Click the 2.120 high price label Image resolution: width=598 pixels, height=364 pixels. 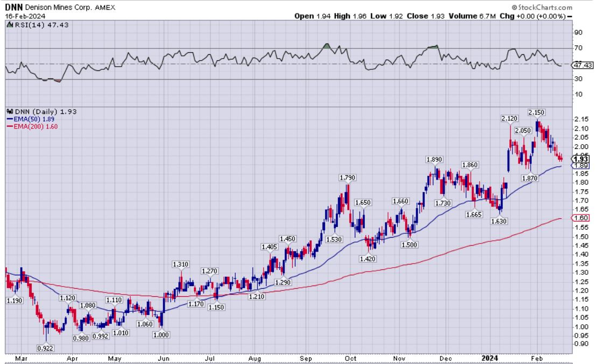pyautogui.click(x=510, y=118)
